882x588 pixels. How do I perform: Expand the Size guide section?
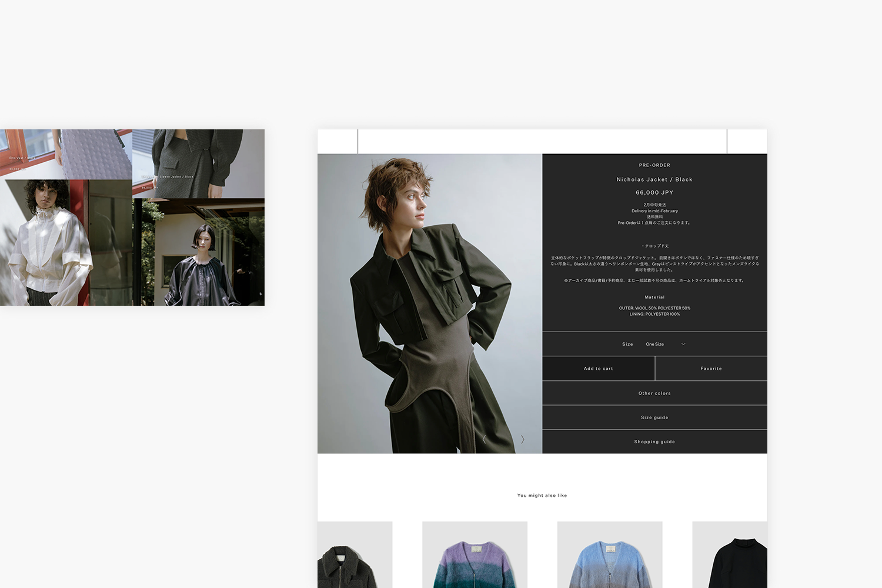point(654,417)
